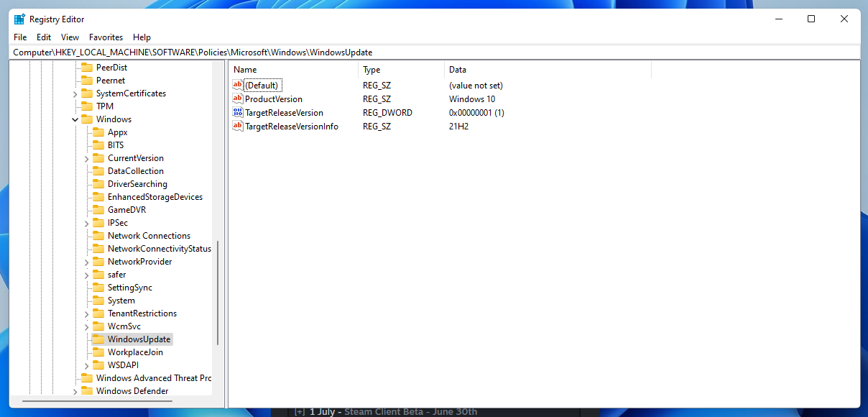Expand the NetworkProvider key
Image resolution: width=868 pixels, height=417 pixels.
[x=87, y=262]
